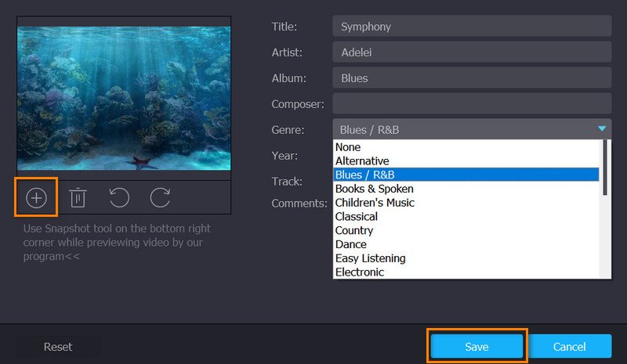
Task: Delete the cover image with trash icon
Action: (78, 198)
